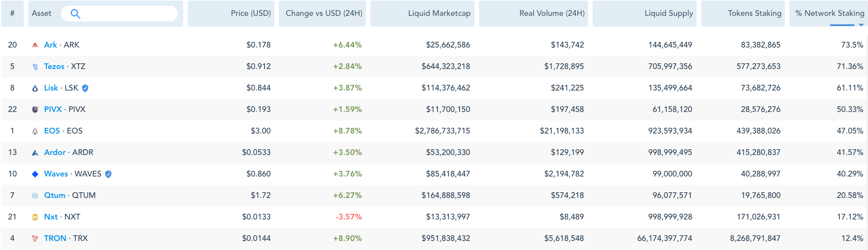Open the Lisk asset link

click(51, 88)
